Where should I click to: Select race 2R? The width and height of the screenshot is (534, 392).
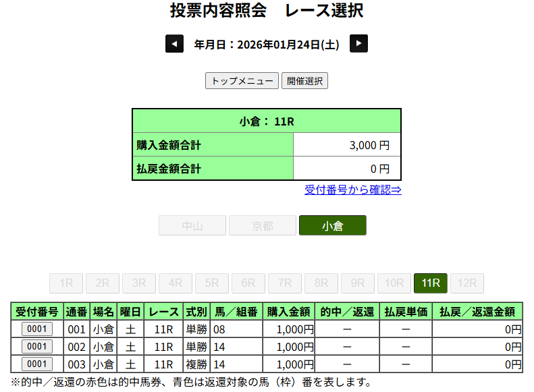click(x=103, y=283)
